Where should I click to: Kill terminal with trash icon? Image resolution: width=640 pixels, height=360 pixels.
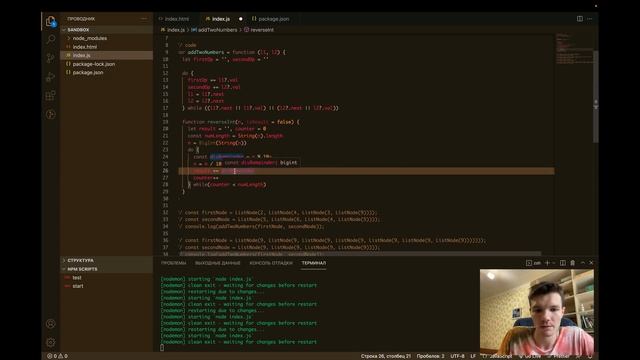[573, 263]
